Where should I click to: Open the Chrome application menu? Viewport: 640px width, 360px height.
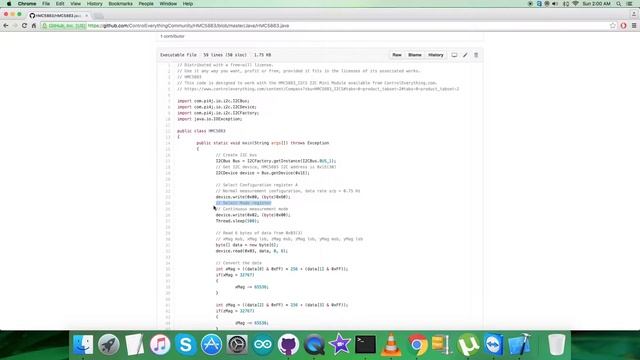tap(27, 4)
